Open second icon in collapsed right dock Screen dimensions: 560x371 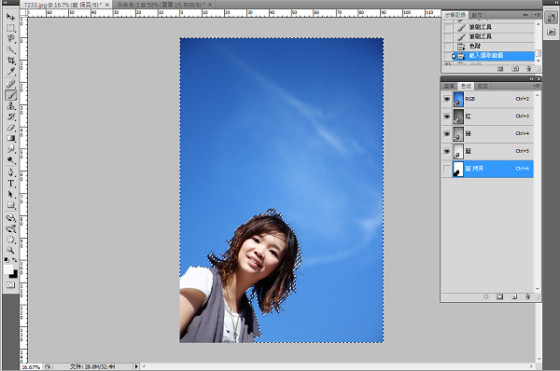551,32
